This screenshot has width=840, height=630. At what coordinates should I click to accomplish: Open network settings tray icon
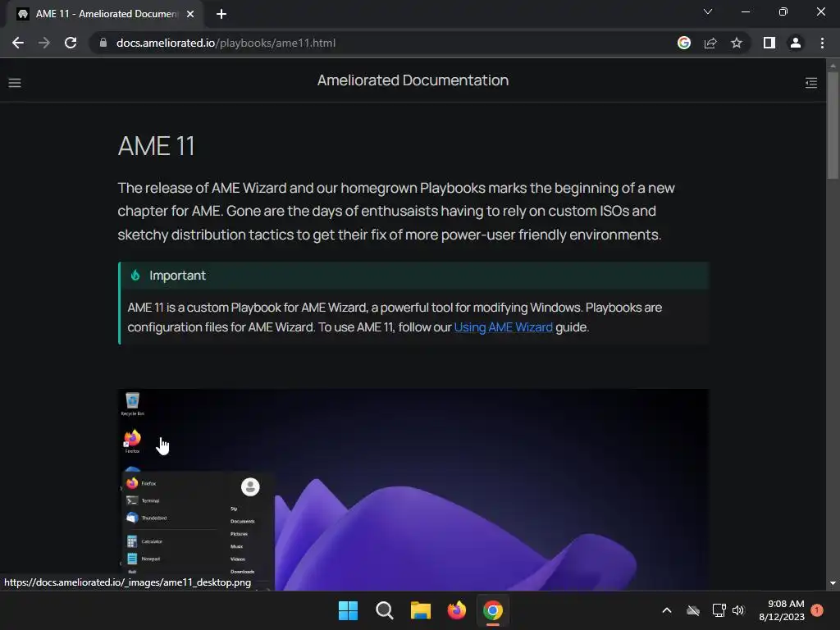(719, 610)
